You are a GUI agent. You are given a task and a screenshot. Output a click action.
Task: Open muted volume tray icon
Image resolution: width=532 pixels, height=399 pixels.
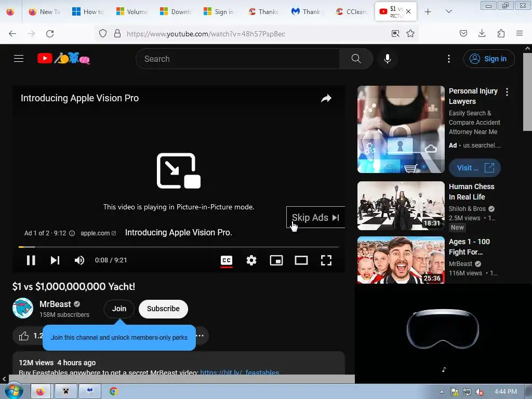[x=480, y=392]
